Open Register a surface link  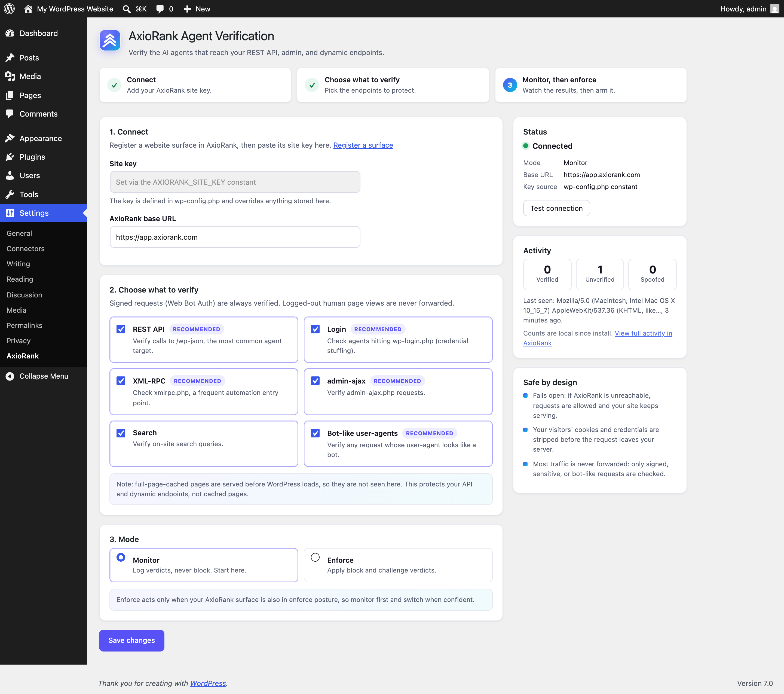[x=363, y=145]
